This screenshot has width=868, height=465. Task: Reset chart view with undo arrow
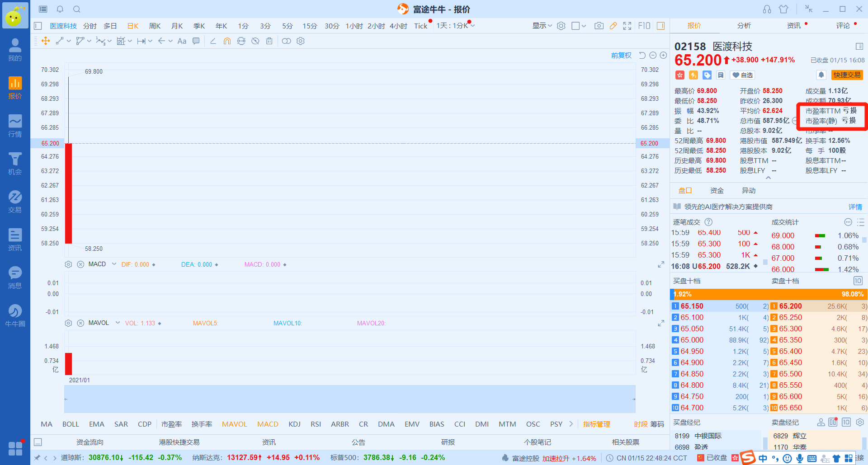pos(642,55)
